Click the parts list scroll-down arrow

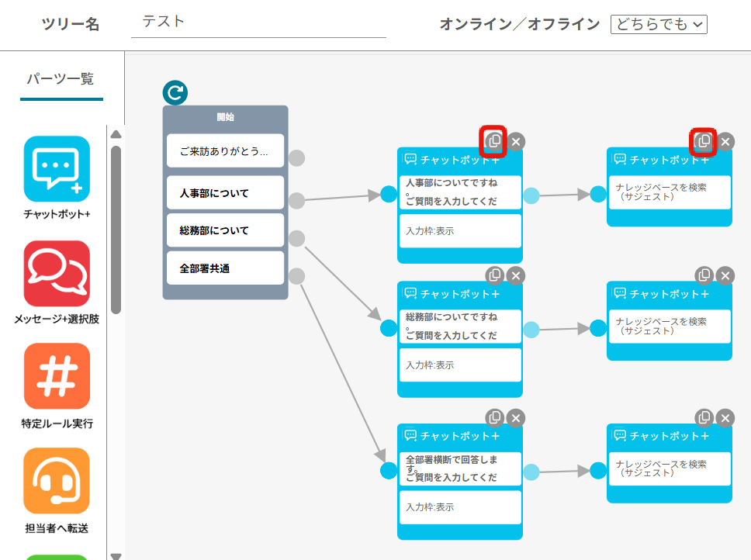116,555
